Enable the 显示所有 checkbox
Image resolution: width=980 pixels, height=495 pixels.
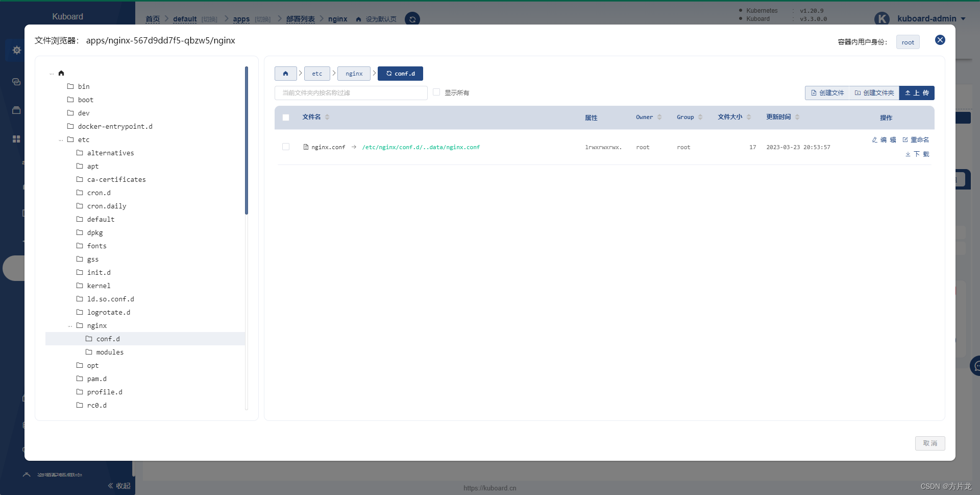click(x=436, y=92)
